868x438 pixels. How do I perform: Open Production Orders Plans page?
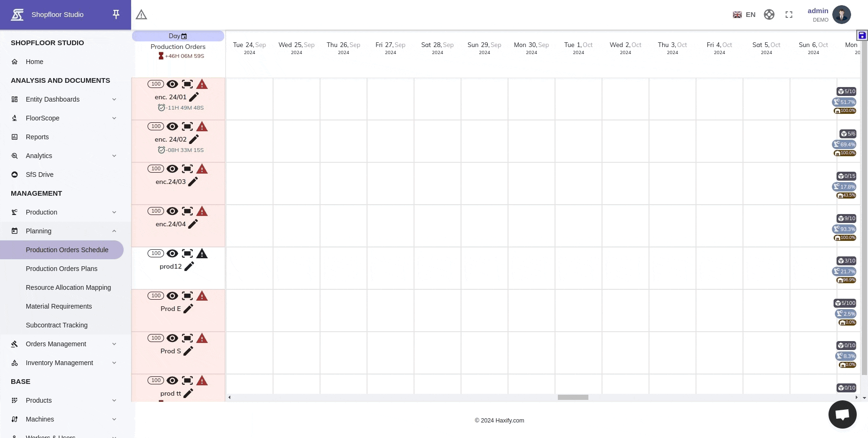(x=62, y=269)
